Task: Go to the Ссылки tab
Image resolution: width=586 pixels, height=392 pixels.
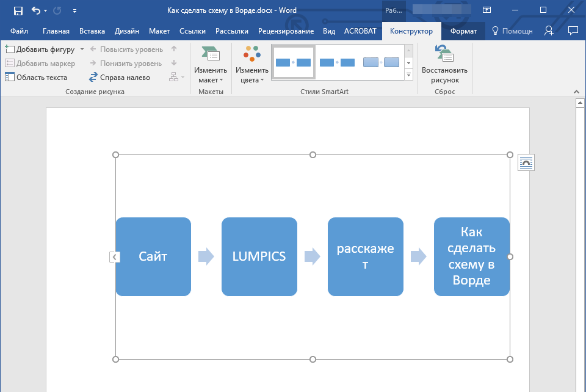Action: [x=192, y=31]
